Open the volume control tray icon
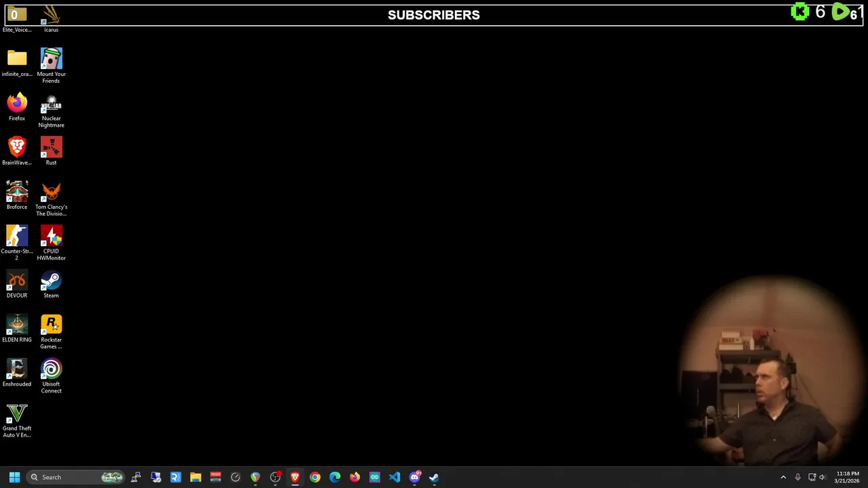 click(823, 477)
